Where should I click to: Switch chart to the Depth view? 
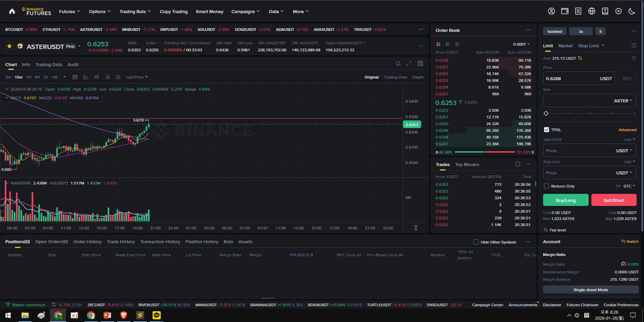coord(418,77)
